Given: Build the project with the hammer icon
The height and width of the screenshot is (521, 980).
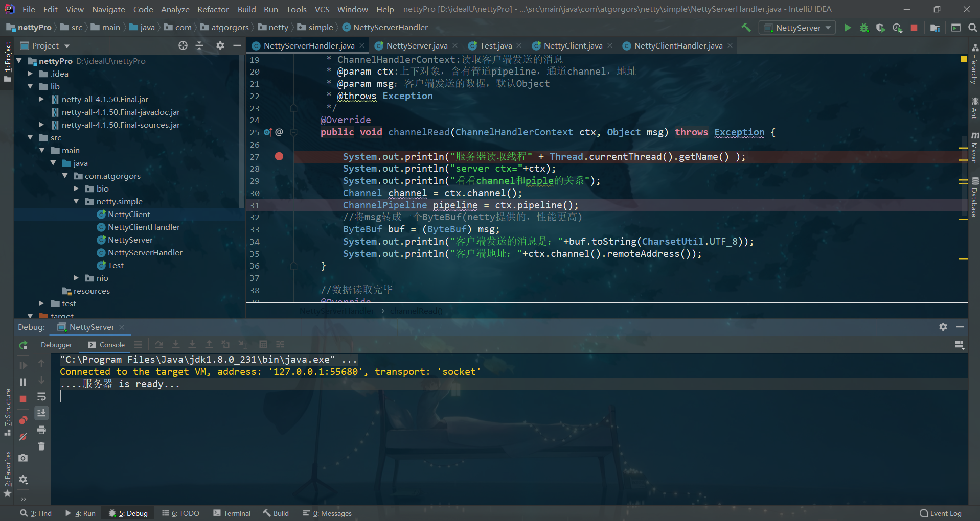Looking at the screenshot, I should (x=746, y=28).
